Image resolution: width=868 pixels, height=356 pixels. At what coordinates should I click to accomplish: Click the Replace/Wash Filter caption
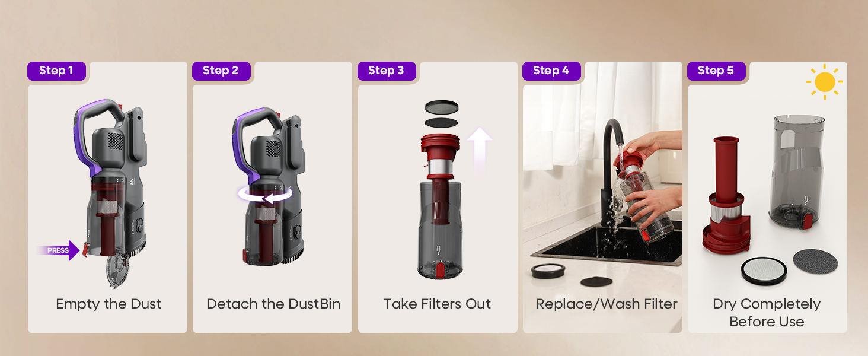pyautogui.click(x=606, y=304)
